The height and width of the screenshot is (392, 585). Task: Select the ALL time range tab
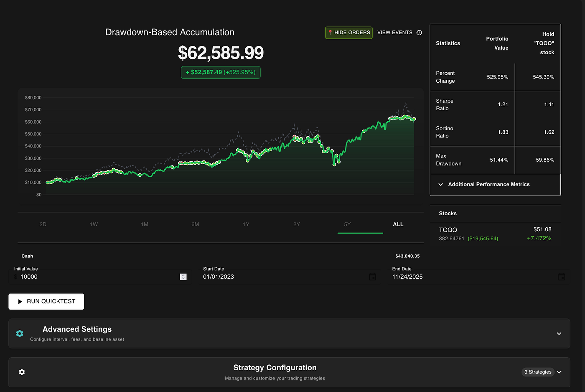point(398,224)
